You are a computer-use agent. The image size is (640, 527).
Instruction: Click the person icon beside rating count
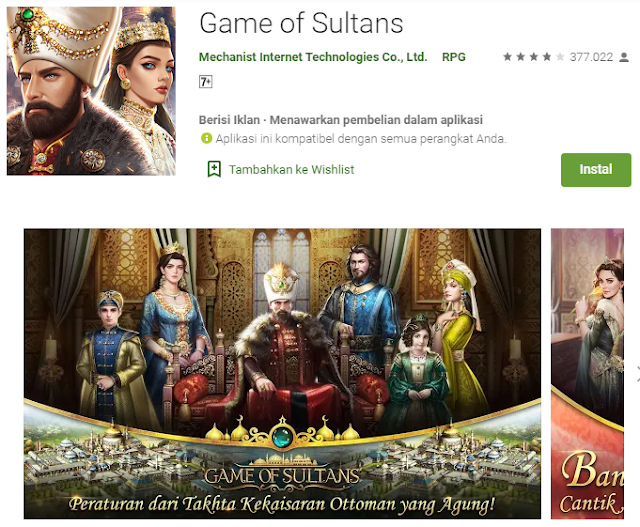pyautogui.click(x=624, y=57)
